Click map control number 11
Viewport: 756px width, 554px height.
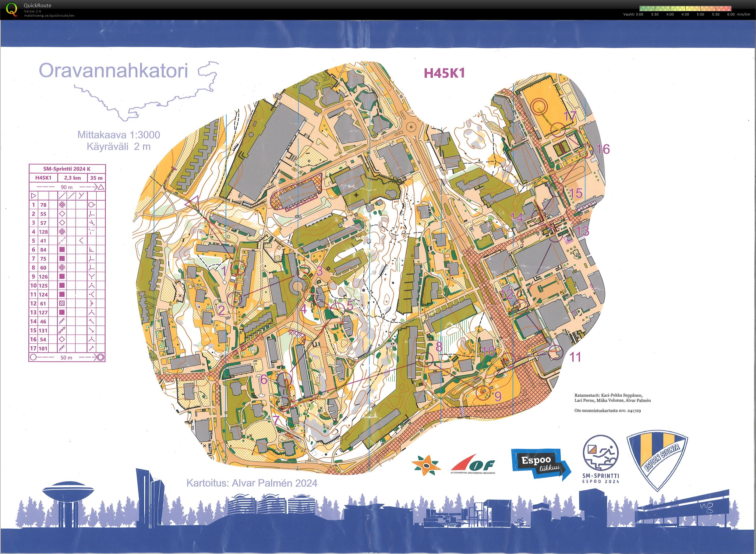tap(576, 357)
